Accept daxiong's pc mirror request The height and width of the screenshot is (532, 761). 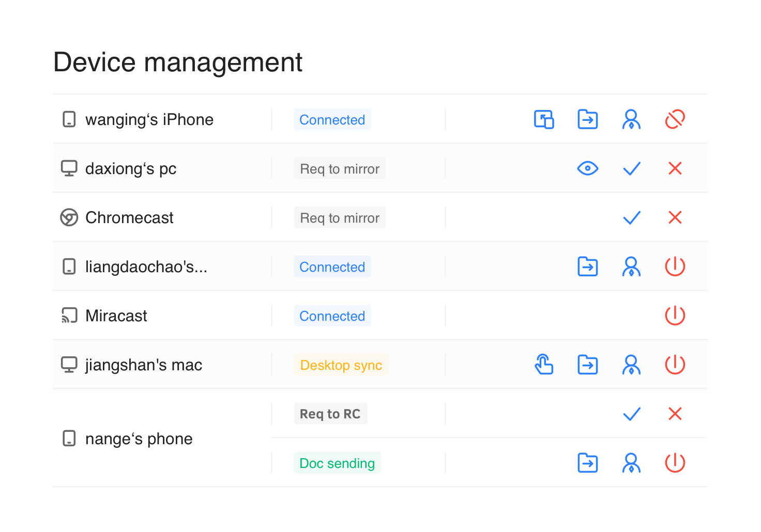point(631,168)
